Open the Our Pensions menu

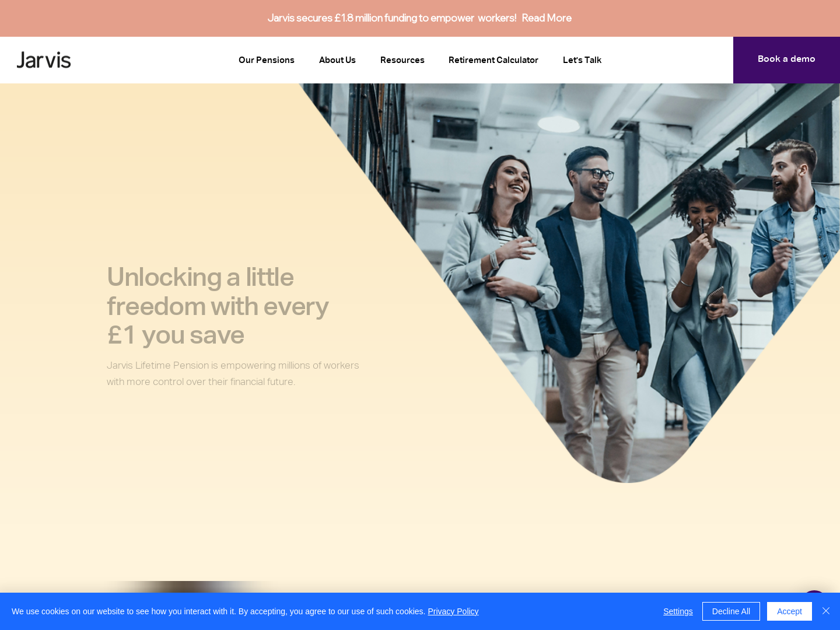pyautogui.click(x=267, y=60)
